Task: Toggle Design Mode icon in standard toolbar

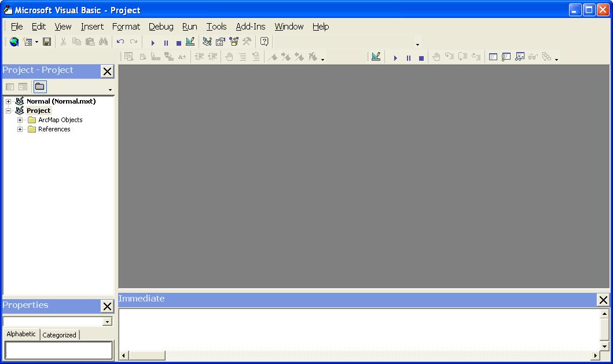Action: pyautogui.click(x=190, y=42)
